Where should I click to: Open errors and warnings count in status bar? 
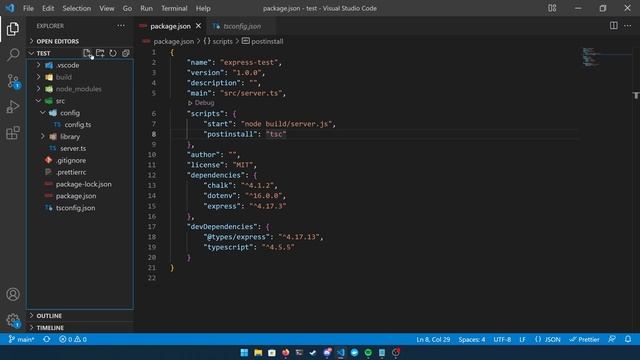(x=73, y=339)
